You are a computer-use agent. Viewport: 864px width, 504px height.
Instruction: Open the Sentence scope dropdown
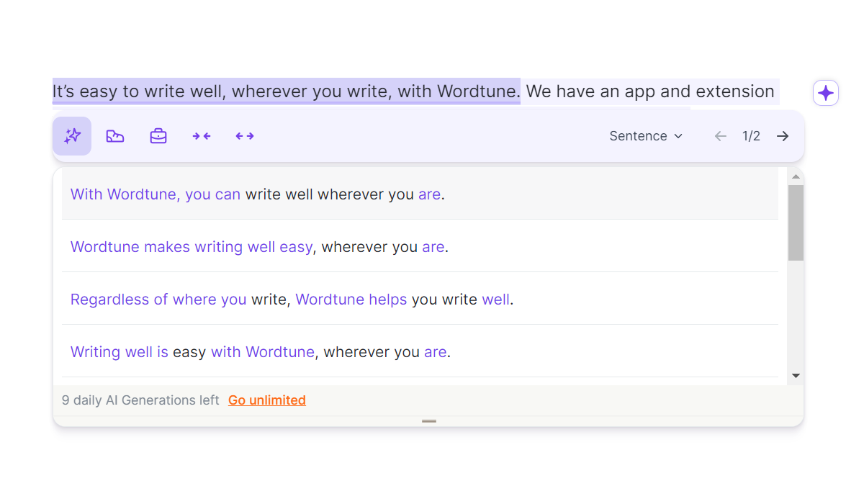pyautogui.click(x=646, y=136)
